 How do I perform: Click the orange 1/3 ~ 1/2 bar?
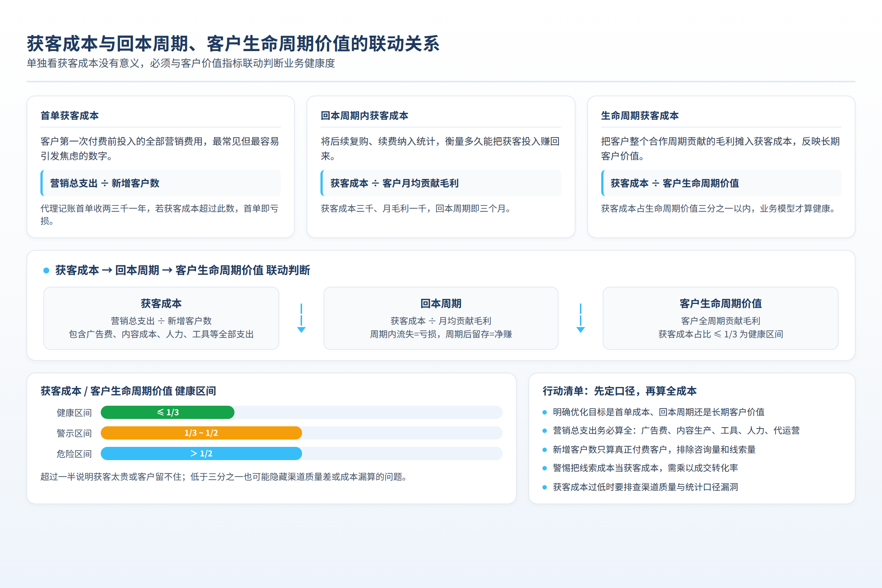pyautogui.click(x=201, y=433)
